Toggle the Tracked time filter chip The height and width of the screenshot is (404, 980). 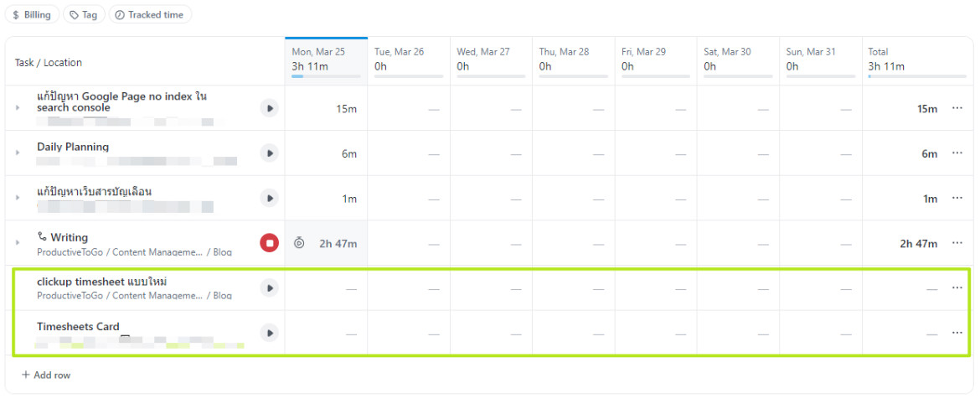click(x=150, y=14)
